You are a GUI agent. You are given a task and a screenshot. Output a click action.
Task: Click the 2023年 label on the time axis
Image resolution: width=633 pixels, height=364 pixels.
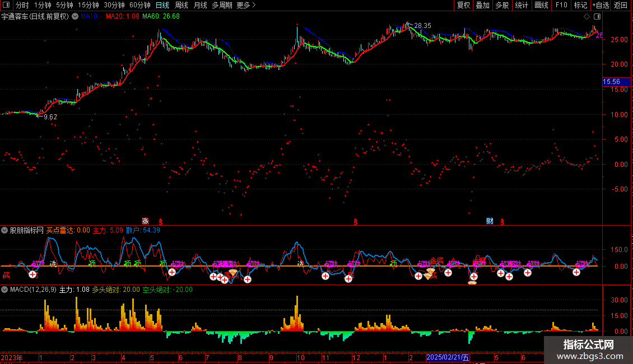[12, 357]
